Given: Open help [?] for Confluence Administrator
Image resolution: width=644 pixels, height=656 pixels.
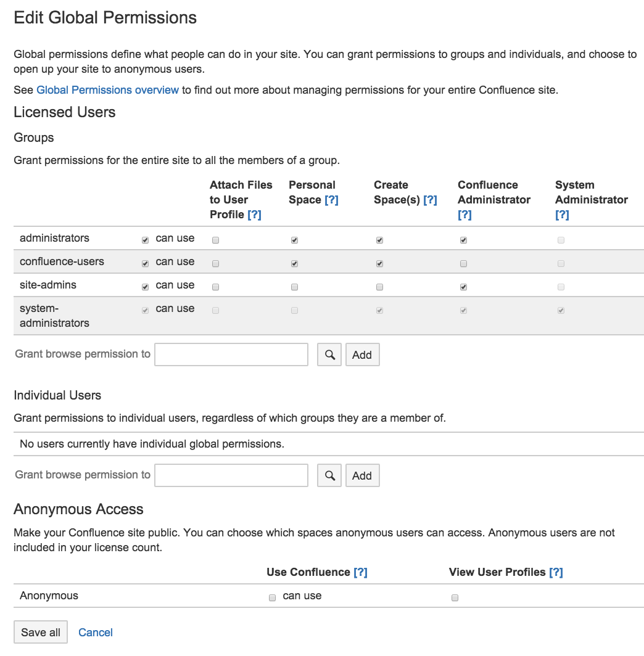Looking at the screenshot, I should coord(464,215).
